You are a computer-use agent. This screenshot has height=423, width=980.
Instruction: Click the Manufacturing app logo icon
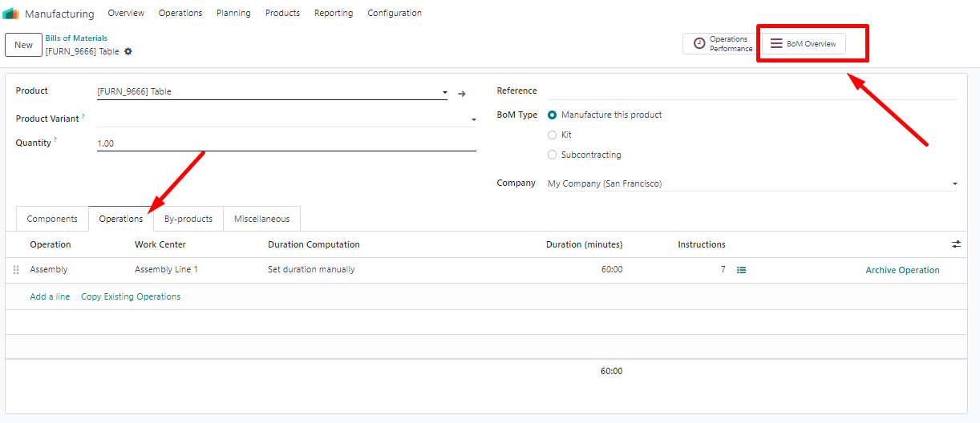10,14
